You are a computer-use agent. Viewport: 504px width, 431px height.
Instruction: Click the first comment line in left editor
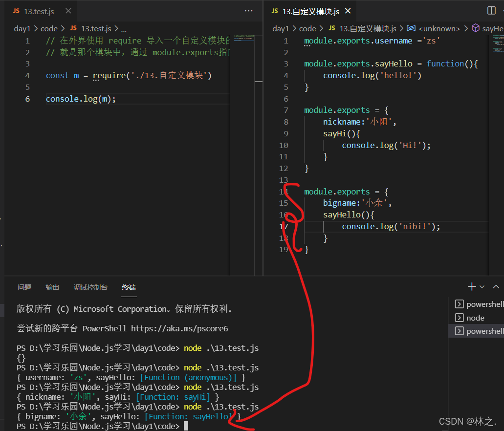(138, 41)
